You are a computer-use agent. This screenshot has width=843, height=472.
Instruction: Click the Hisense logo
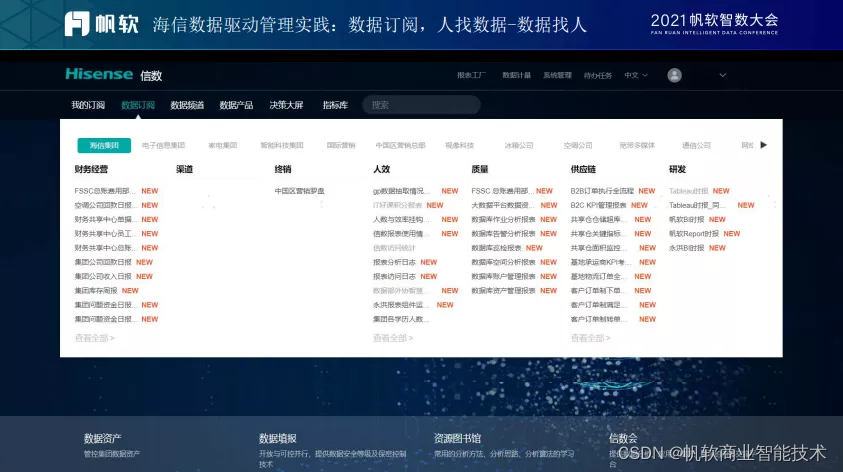click(99, 74)
